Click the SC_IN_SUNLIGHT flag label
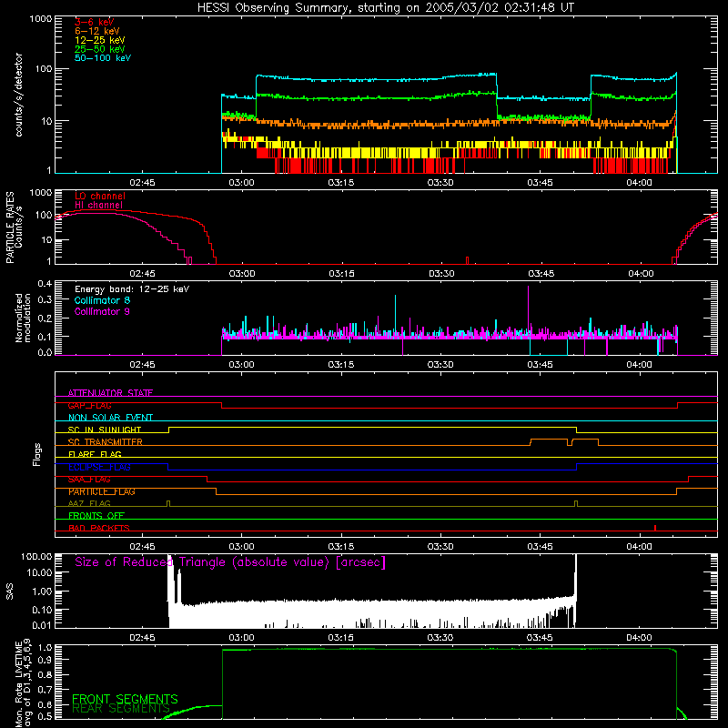The width and height of the screenshot is (728, 728). pos(105,430)
